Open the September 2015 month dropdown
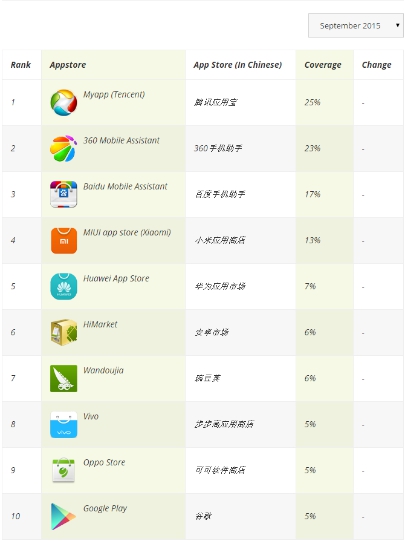Viewport: 406px width, 541px height. coord(356,26)
